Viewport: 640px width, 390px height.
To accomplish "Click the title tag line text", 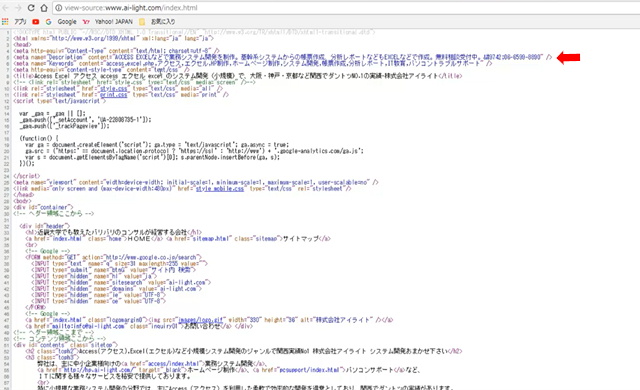I will click(x=238, y=76).
